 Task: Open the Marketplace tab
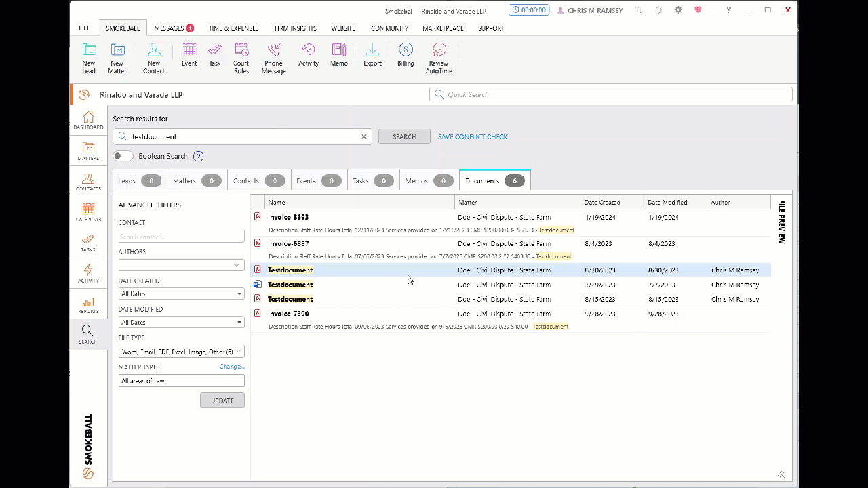(x=443, y=28)
